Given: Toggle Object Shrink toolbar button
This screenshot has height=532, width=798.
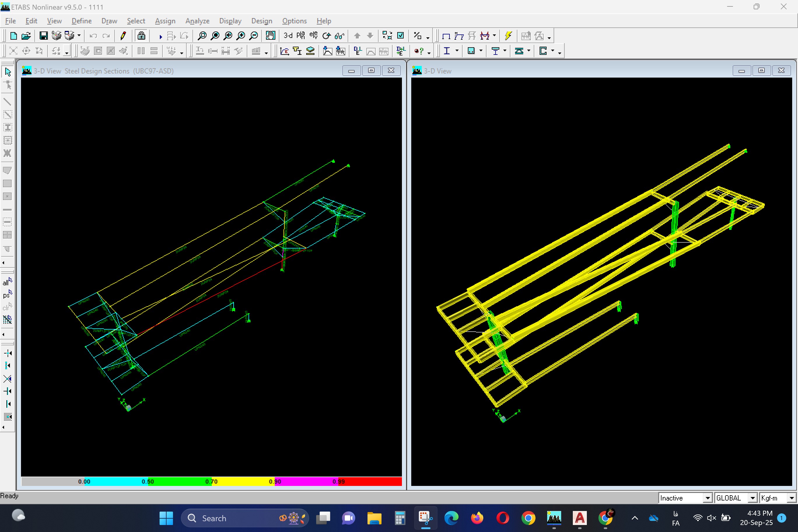Looking at the screenshot, I should click(x=387, y=36).
